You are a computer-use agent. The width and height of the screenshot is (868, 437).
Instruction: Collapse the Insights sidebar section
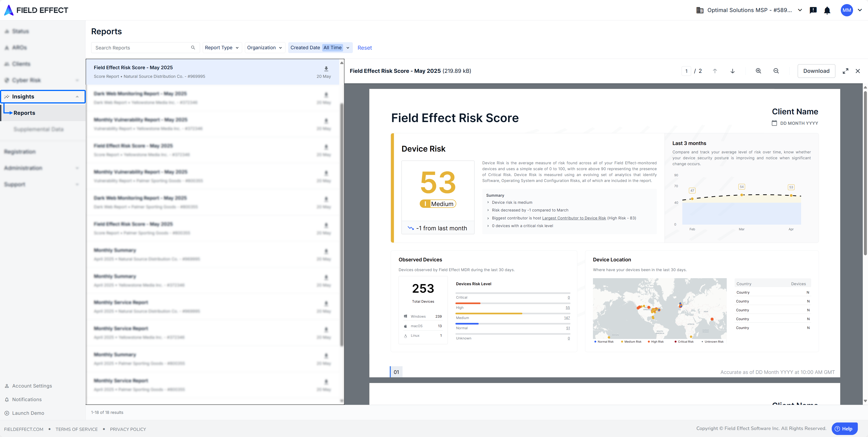coord(77,97)
